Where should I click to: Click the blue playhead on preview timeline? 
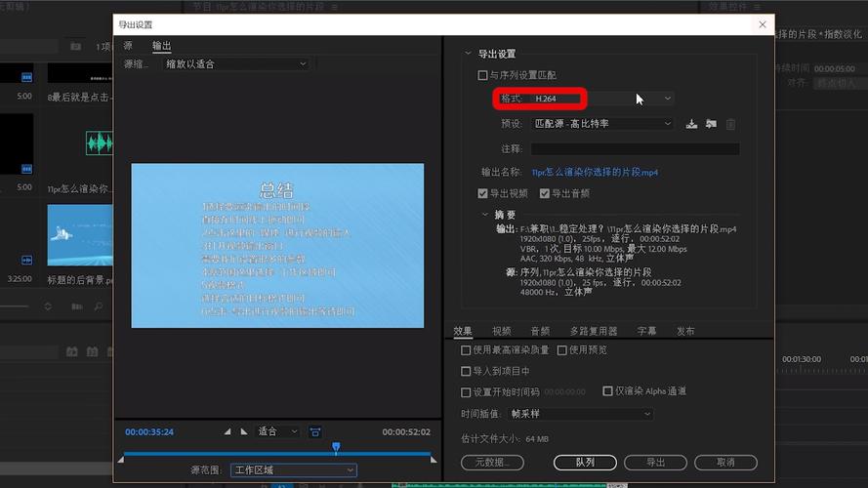tap(336, 447)
